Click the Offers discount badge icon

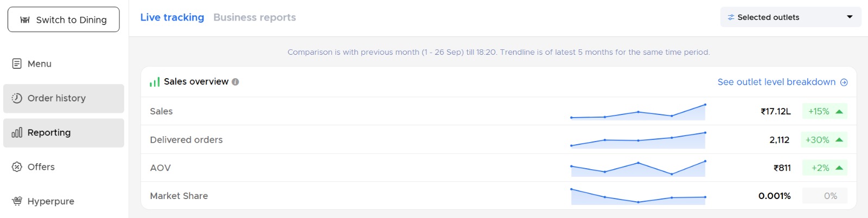(17, 166)
